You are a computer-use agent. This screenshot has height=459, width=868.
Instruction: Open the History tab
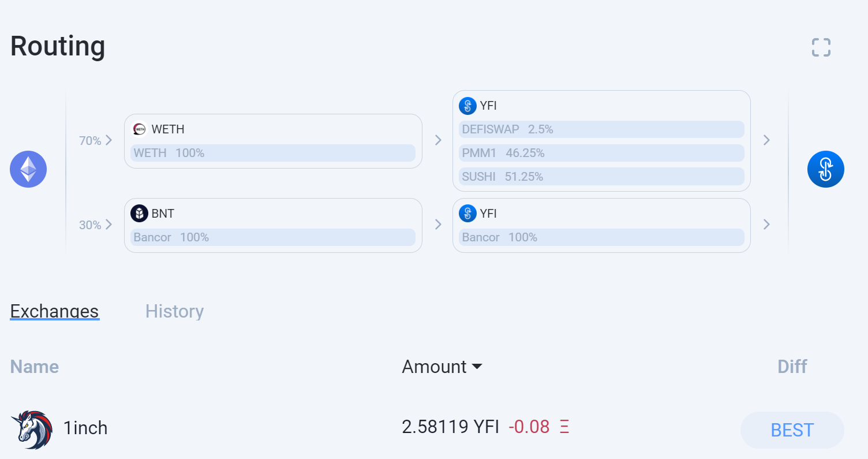(x=174, y=311)
